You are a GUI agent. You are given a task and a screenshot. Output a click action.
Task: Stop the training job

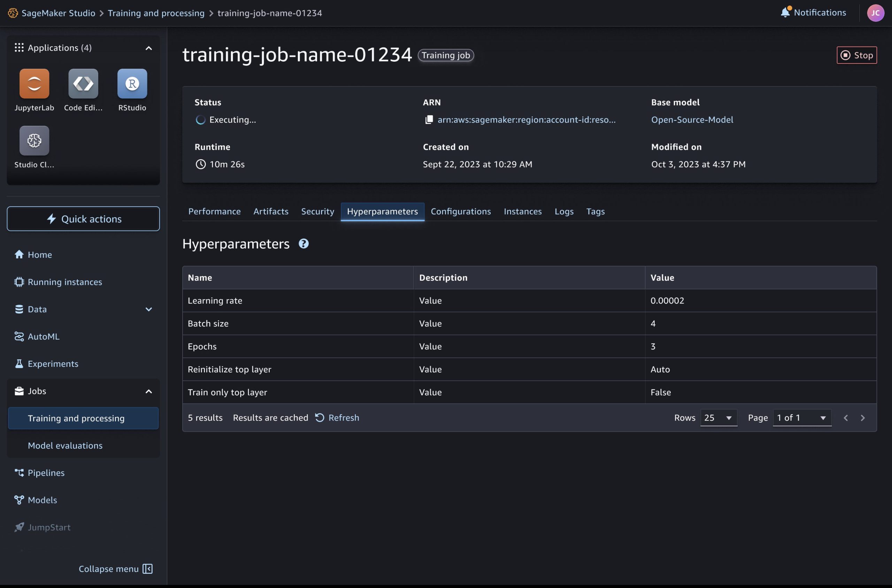click(x=856, y=55)
